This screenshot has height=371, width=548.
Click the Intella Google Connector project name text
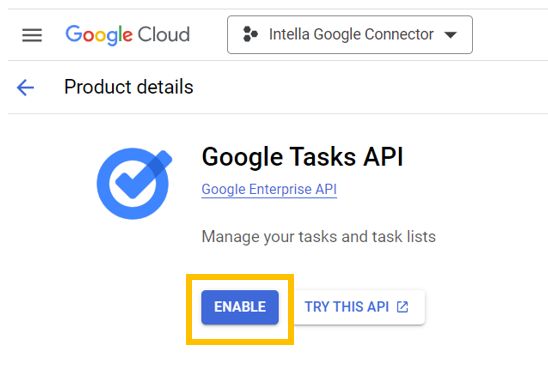tap(351, 35)
